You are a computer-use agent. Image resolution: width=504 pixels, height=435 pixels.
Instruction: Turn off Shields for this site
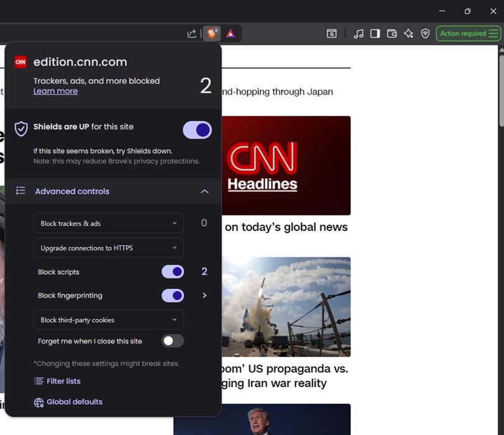[197, 130]
